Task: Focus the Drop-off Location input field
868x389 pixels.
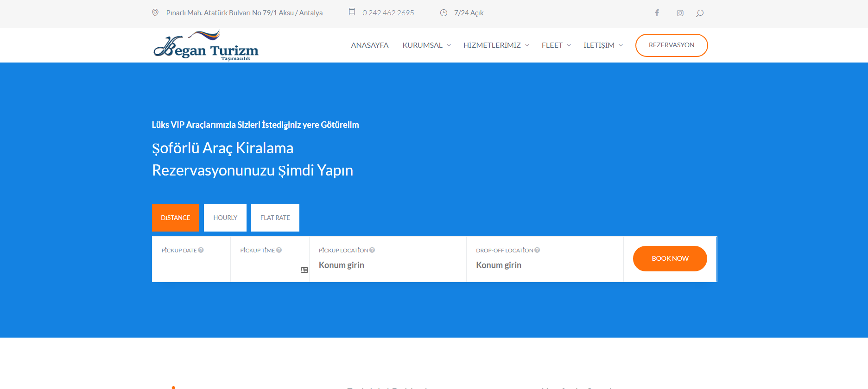Action: (545, 265)
